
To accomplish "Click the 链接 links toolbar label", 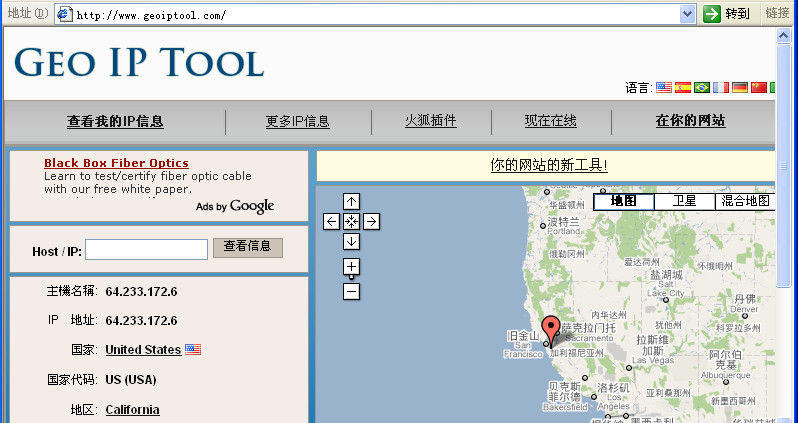I will [777, 14].
